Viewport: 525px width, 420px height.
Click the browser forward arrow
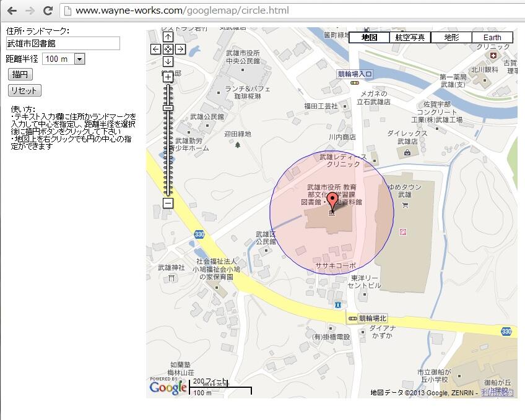[30, 11]
